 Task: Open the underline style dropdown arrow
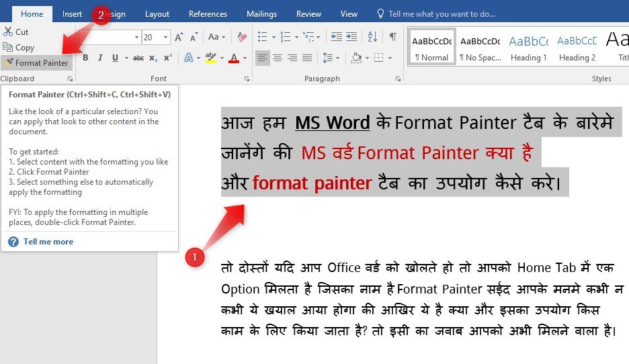pos(126,58)
